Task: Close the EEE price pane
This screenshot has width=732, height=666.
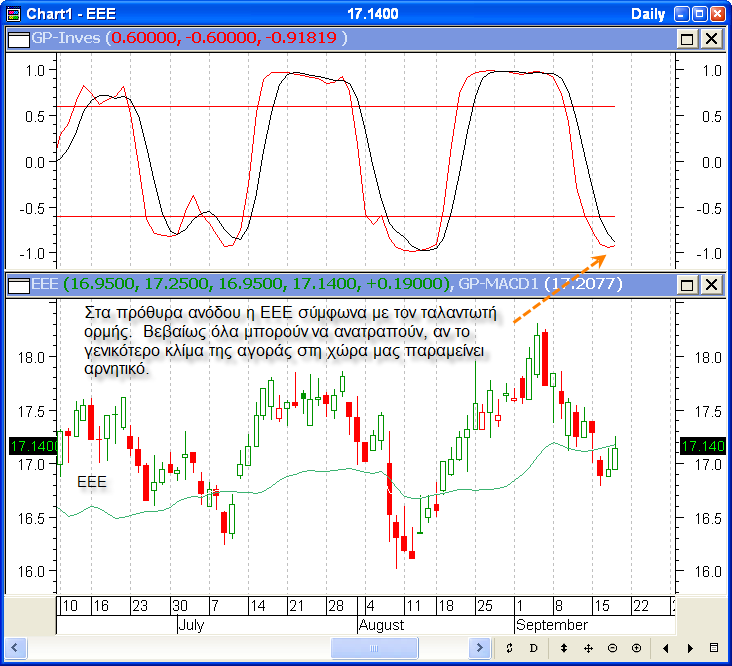Action: 711,285
